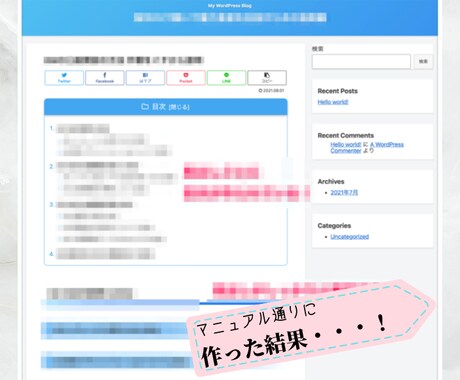Viewport: 460px width, 380px height.
Task: Click the blurred site title in header
Action: [230, 17]
